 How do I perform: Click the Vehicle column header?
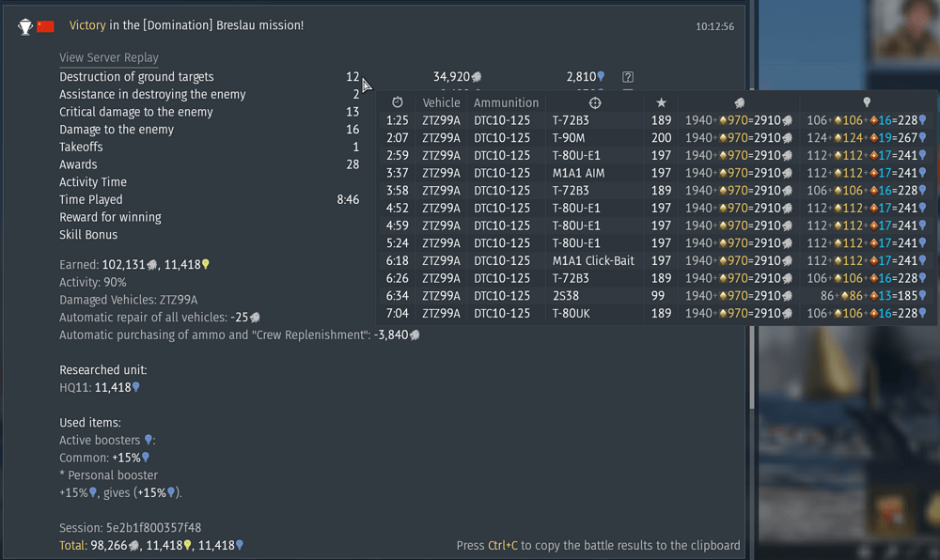point(441,102)
